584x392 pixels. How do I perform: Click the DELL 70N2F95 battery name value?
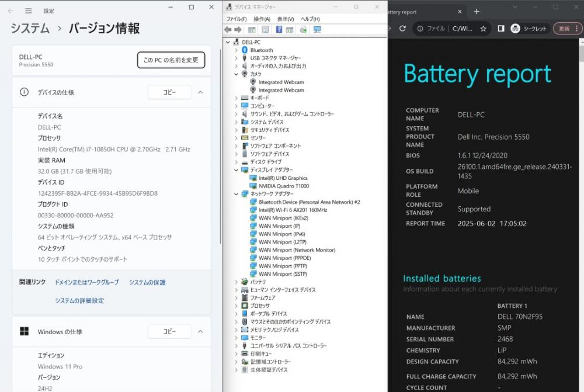520,317
